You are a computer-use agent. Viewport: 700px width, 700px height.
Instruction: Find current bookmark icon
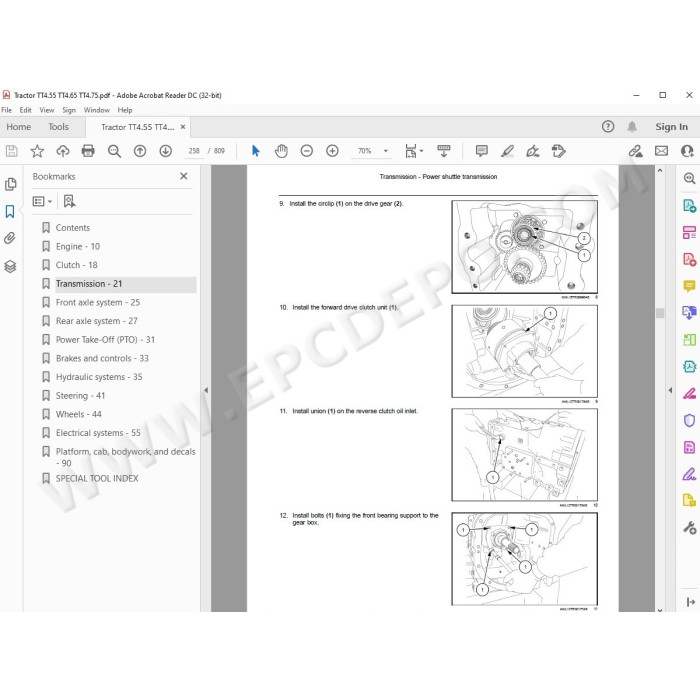pos(69,201)
